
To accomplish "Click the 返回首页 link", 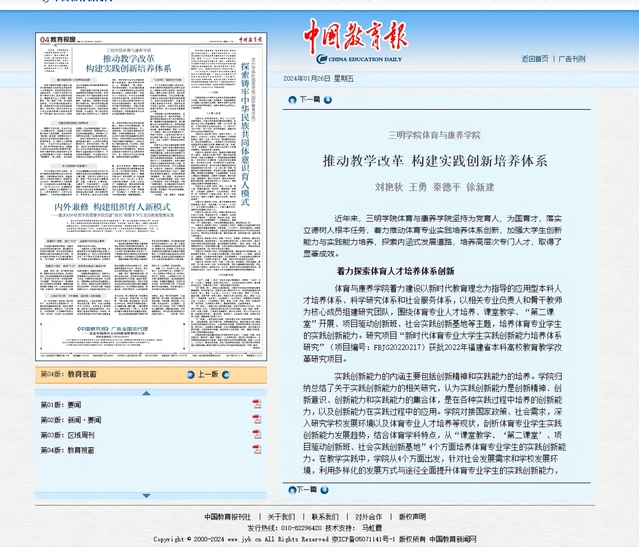I will (535, 59).
